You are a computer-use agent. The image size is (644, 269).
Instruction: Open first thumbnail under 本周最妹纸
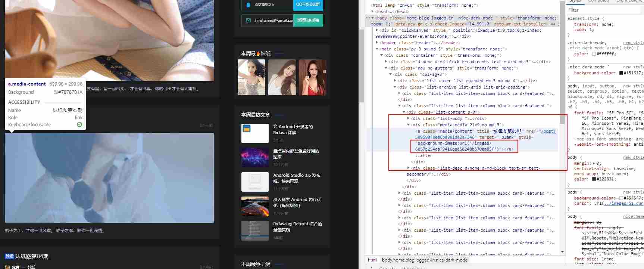tap(251, 77)
